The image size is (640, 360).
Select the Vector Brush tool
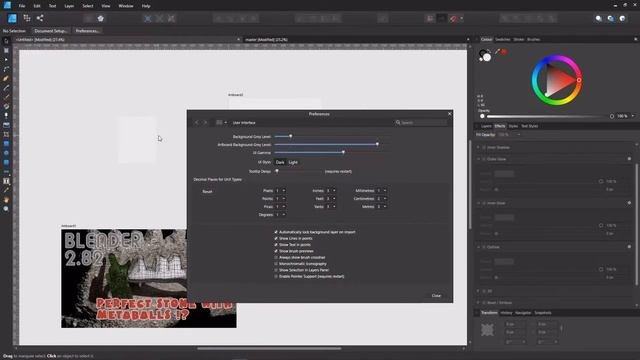6,97
